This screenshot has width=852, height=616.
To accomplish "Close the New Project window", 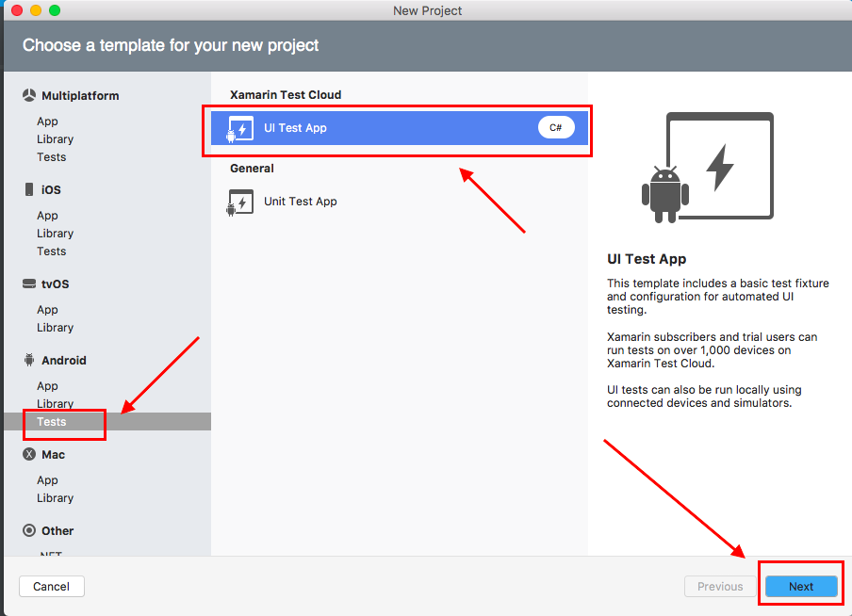I will (17, 10).
